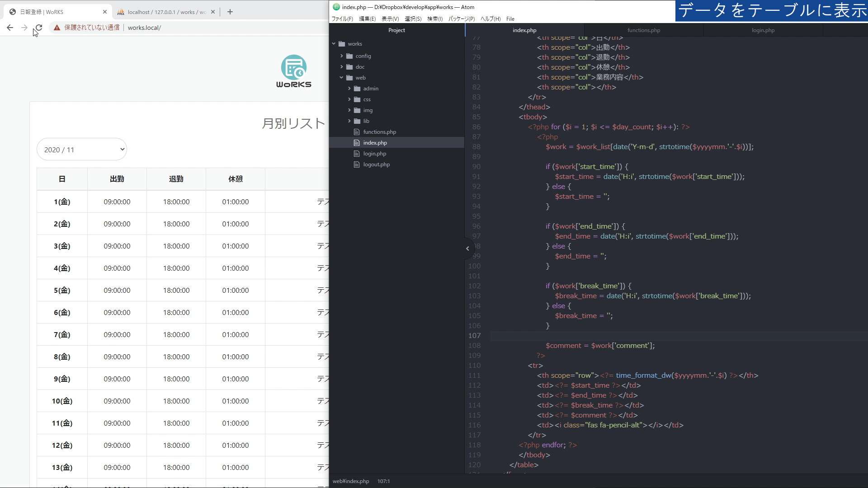Screen dimensions: 868x488
Task: Click the 01:00:00 cell in row 13(金)
Action: pyautogui.click(x=236, y=467)
